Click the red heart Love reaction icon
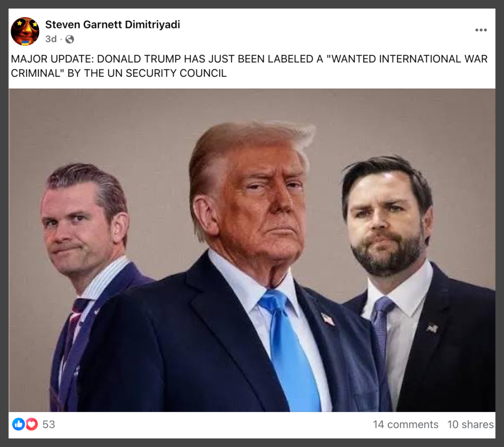This screenshot has height=447, width=504. click(x=31, y=424)
